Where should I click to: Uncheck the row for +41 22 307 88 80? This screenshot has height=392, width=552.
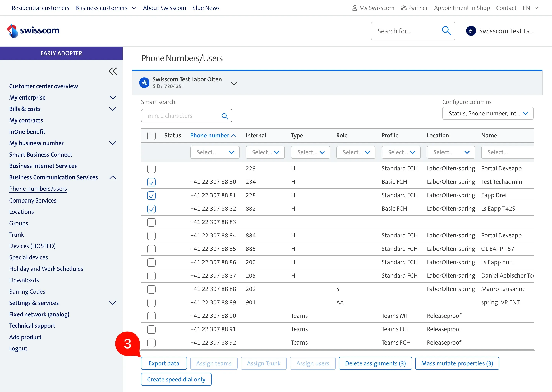click(x=151, y=182)
